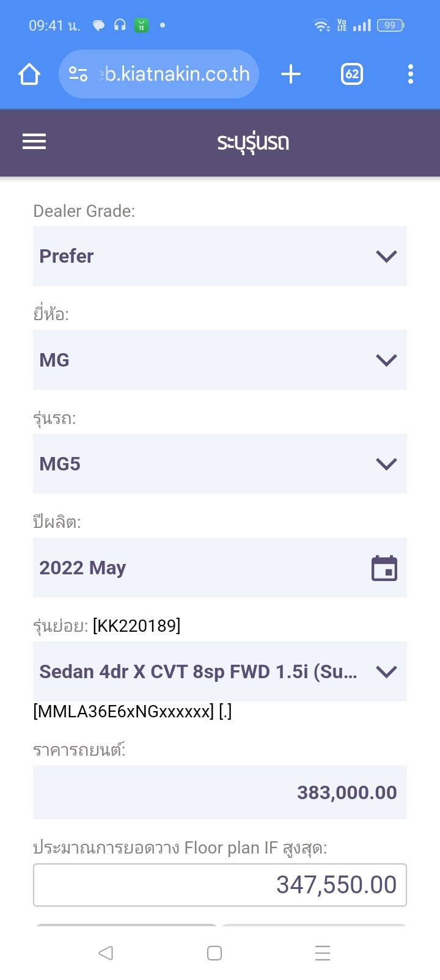Image resolution: width=440 pixels, height=980 pixels.
Task: Open the browser three-dot overflow menu
Action: tap(410, 75)
